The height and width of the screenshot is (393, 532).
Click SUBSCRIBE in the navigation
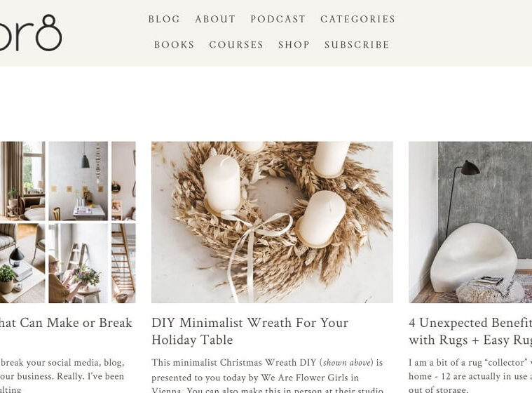point(357,45)
